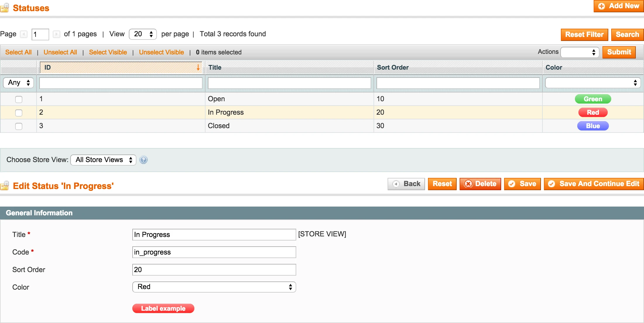Click the red Label example swatch
The height and width of the screenshot is (323, 644).
(x=163, y=308)
